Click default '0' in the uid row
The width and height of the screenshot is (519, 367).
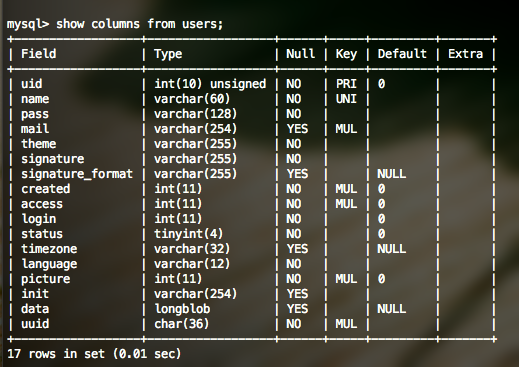pyautogui.click(x=381, y=84)
